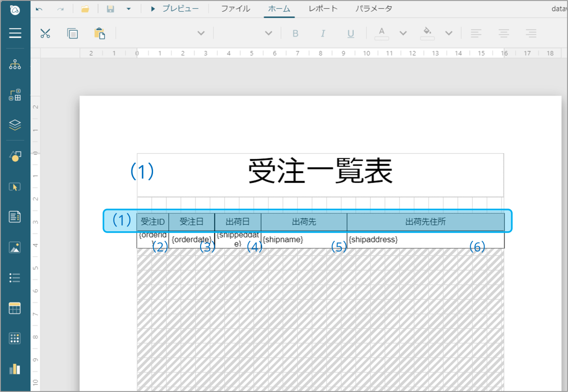Switch to the ホーム tab

click(279, 9)
